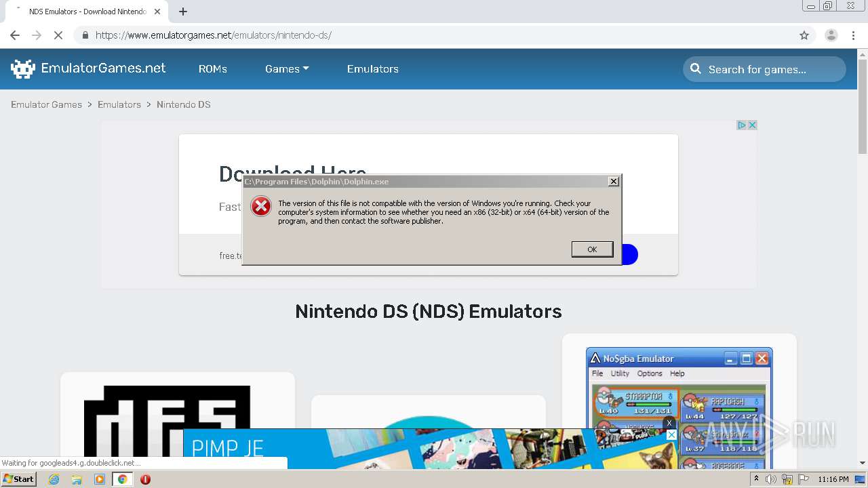Bookmark this page with the star icon
This screenshot has height=488, width=868.
point(804,35)
